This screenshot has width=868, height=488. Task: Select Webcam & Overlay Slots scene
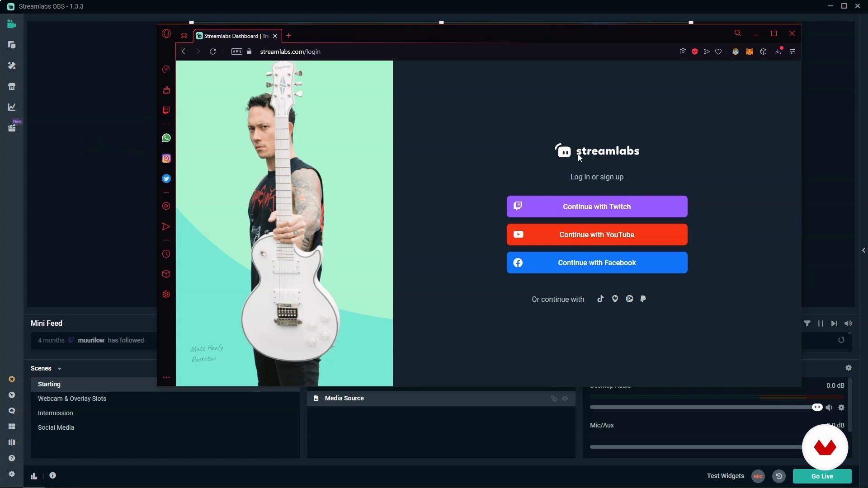pyautogui.click(x=165, y=399)
